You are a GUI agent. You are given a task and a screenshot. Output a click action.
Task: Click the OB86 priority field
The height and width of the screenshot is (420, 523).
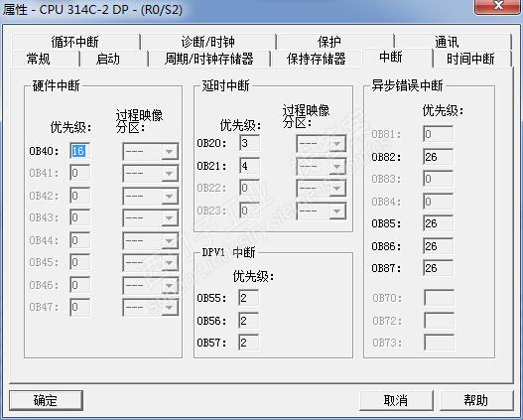tap(439, 246)
